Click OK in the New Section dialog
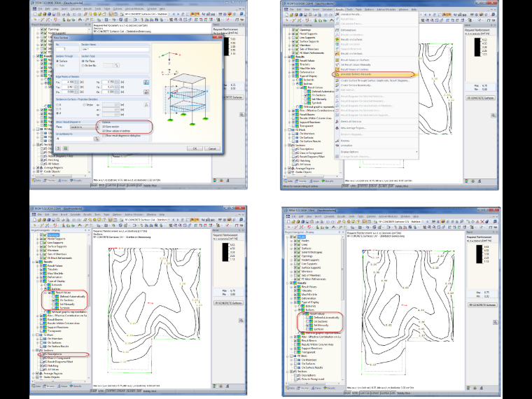 [195, 148]
